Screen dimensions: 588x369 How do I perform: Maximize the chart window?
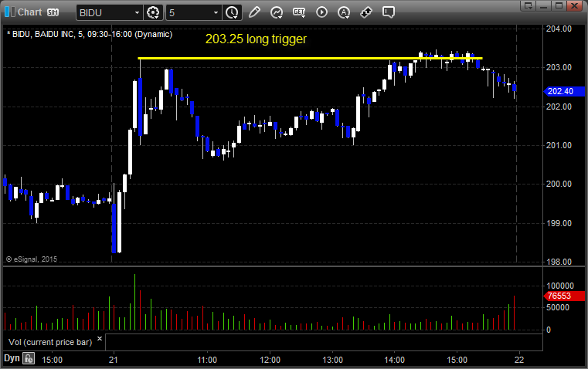pyautogui.click(x=559, y=5)
